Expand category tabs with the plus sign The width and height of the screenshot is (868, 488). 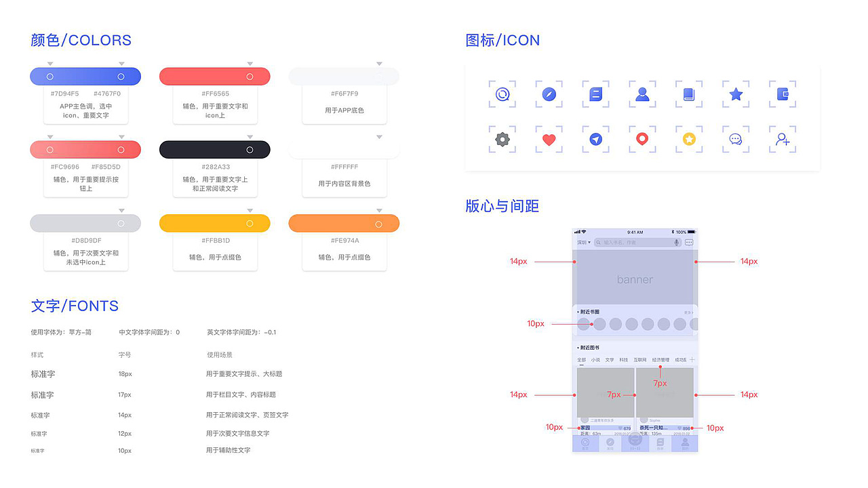pos(692,359)
